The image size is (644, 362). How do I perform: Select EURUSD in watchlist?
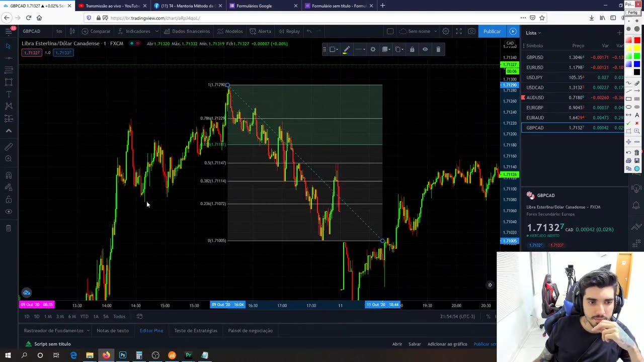pos(573,67)
